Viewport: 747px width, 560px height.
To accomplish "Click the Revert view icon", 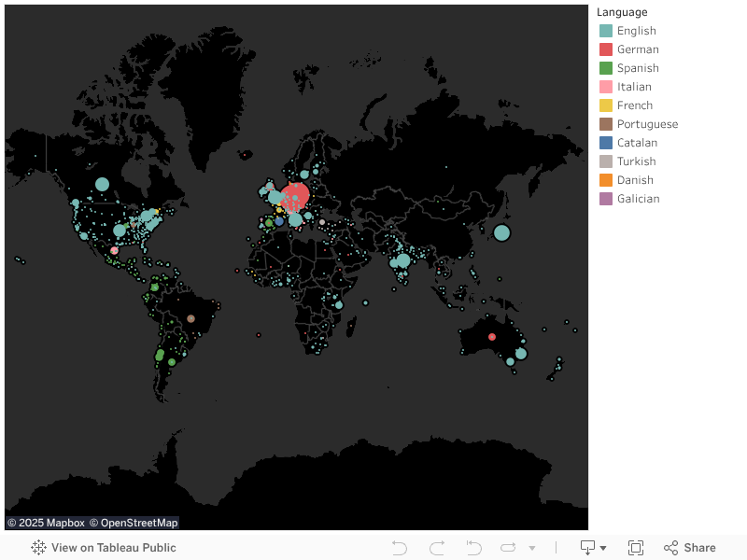I will [473, 548].
